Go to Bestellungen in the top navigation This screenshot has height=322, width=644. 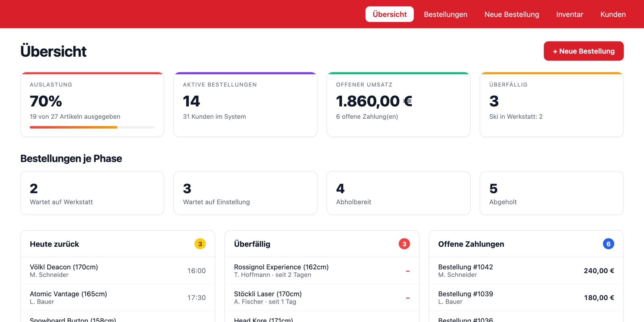446,14
